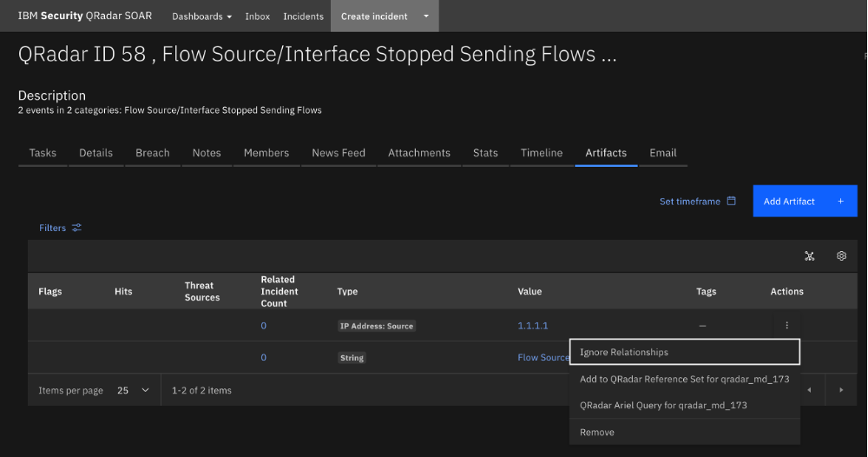Click the Tags column header

(x=706, y=291)
